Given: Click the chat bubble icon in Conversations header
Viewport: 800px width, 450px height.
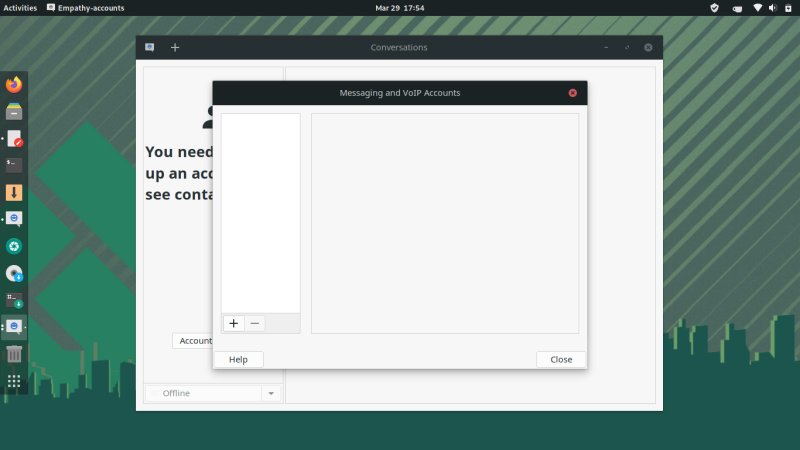Looking at the screenshot, I should click(149, 47).
